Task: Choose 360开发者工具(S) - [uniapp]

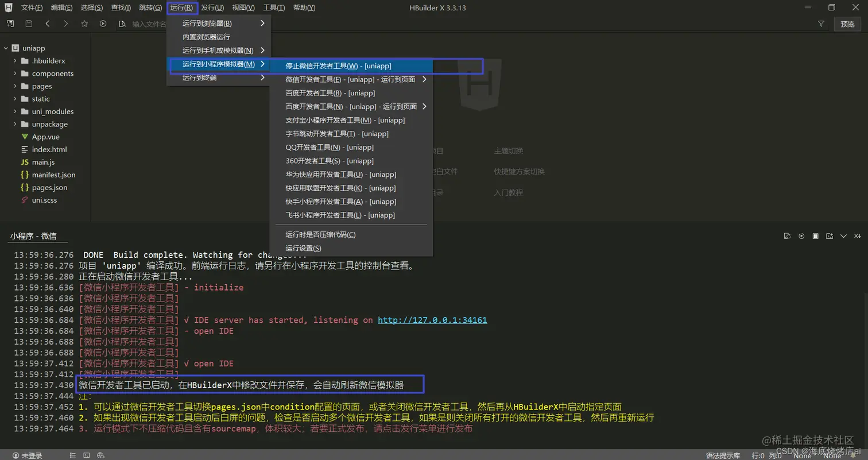Action: 351,161
